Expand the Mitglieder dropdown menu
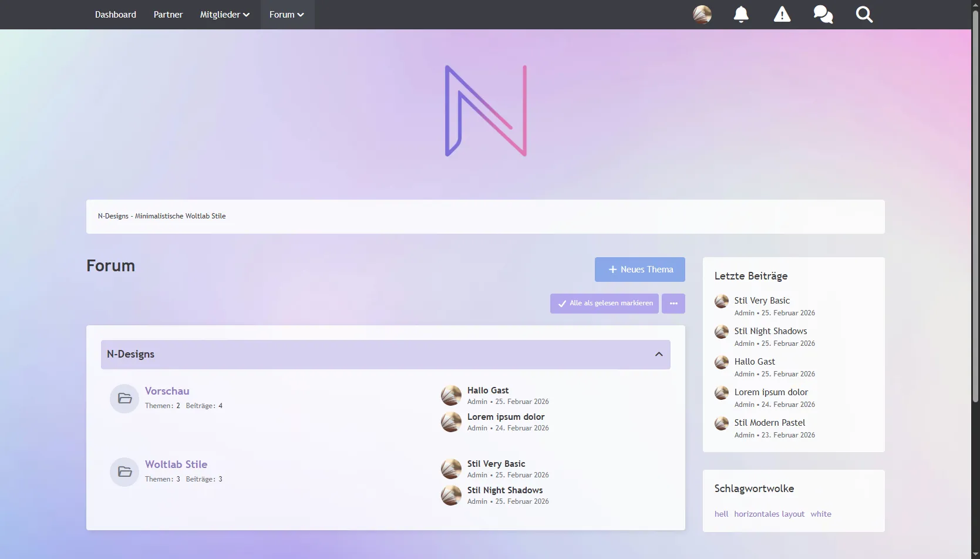980x559 pixels. pyautogui.click(x=224, y=15)
